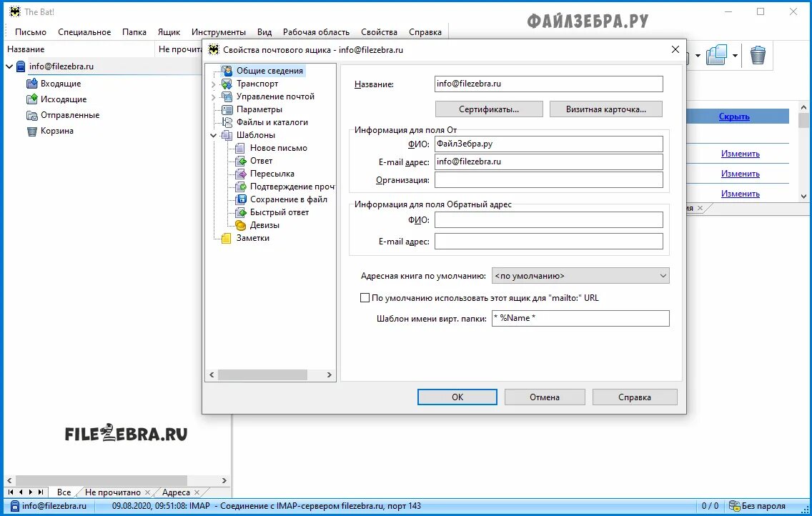Viewport: 812px width, 516px height.
Task: Click the Отправленные folder icon in main window
Action: (32, 115)
